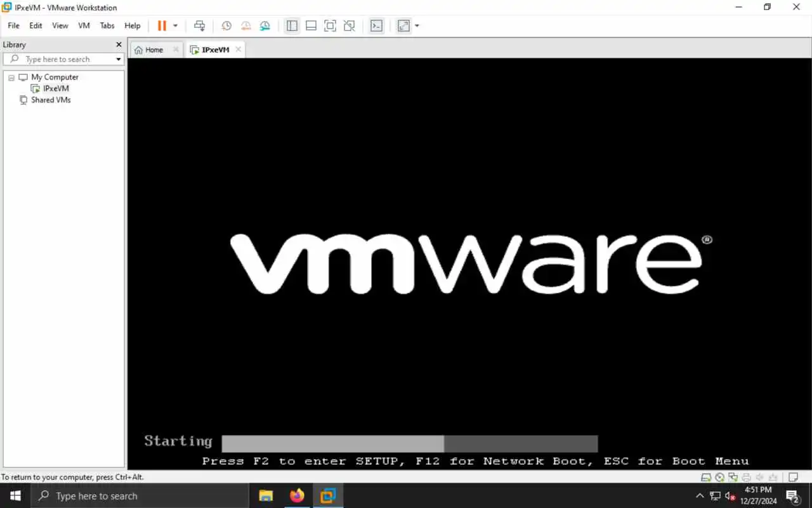The width and height of the screenshot is (812, 508).
Task: Click the USB device status icon
Action: pos(773,477)
